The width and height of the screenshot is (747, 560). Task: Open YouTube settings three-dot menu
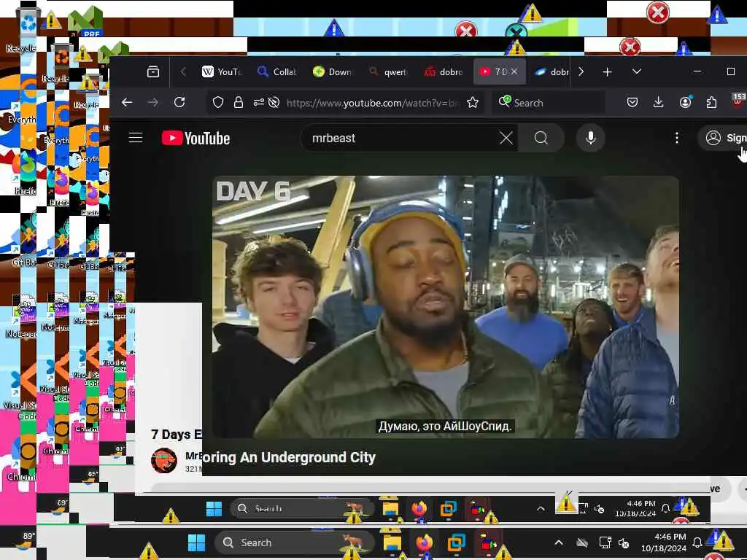point(676,138)
